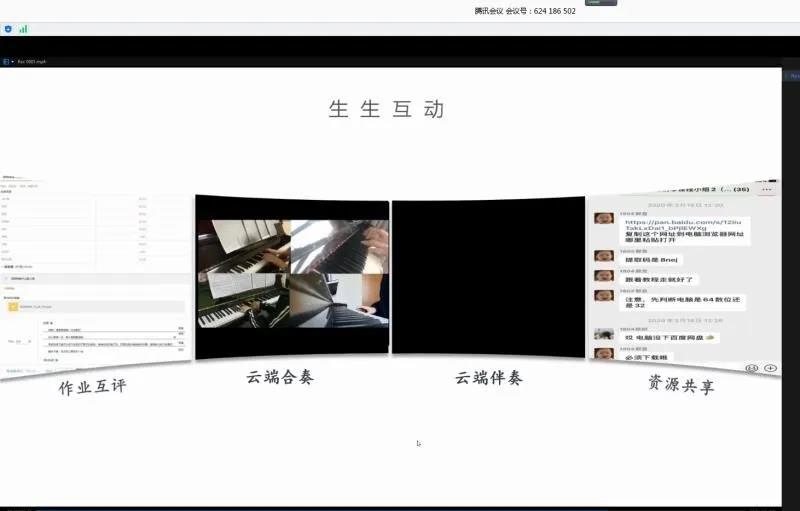Select the black cloud accompaniment panel

click(x=487, y=276)
